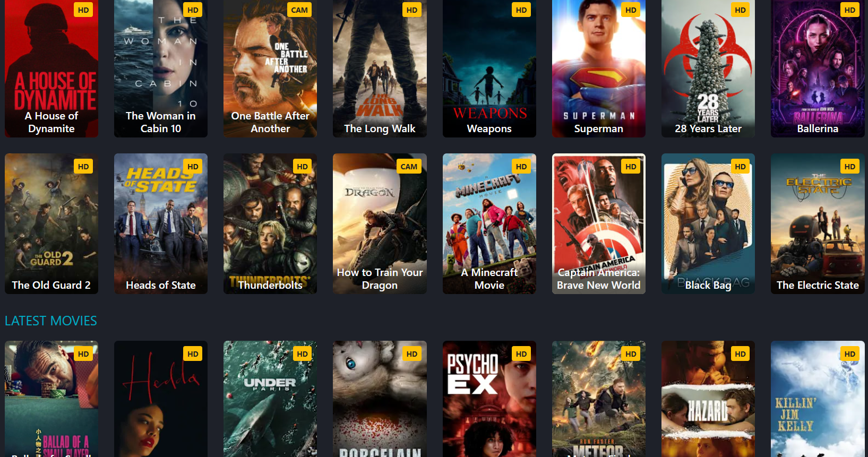
Task: Select the Heads of State poster
Action: click(x=161, y=223)
